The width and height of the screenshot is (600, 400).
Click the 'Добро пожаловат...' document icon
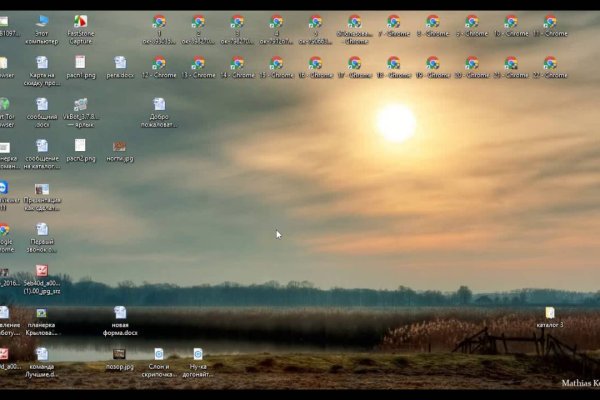coord(158,104)
